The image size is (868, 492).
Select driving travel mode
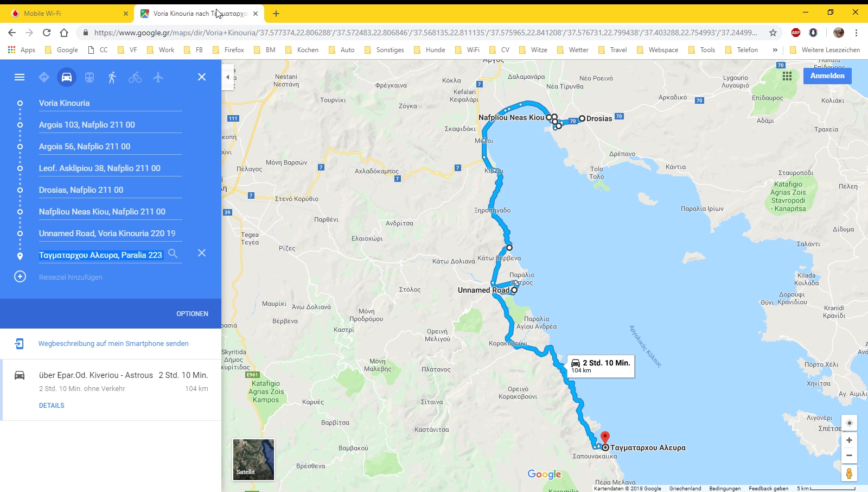[x=67, y=77]
